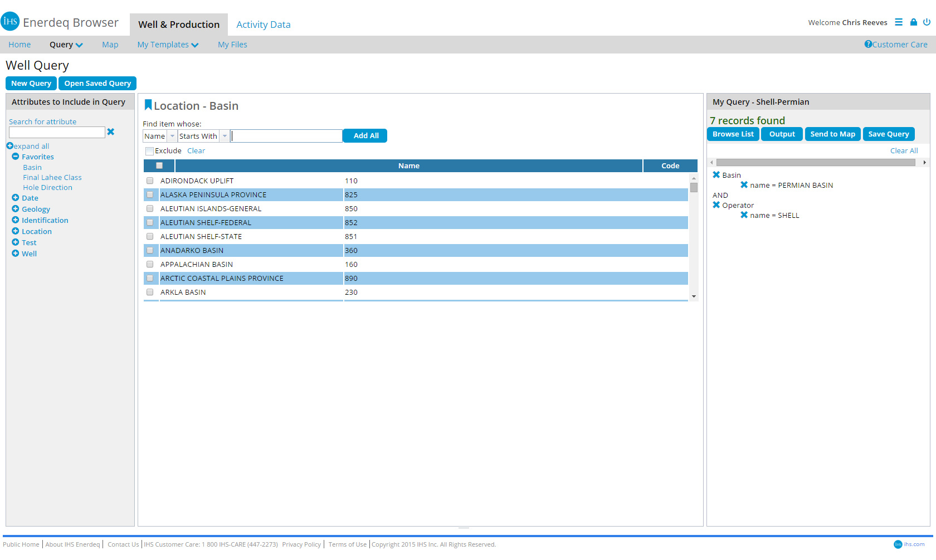Click the power logout icon
The height and width of the screenshot is (560, 936).
[927, 22]
